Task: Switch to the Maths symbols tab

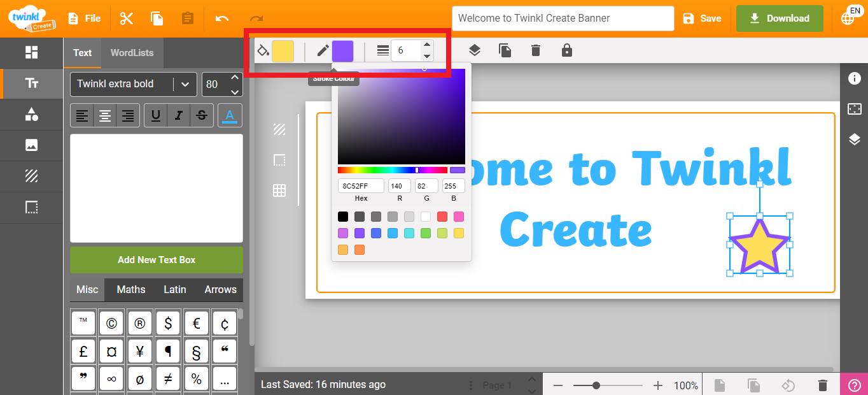Action: 131,289
